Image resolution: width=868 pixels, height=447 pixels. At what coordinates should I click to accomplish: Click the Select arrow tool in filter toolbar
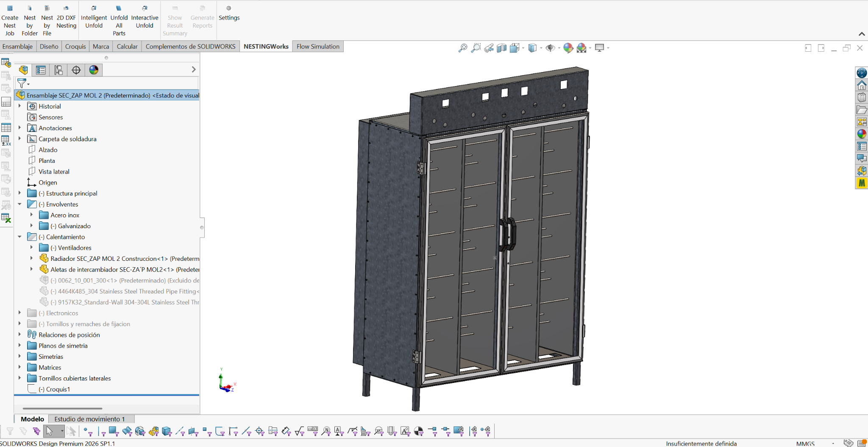pyautogui.click(x=50, y=431)
